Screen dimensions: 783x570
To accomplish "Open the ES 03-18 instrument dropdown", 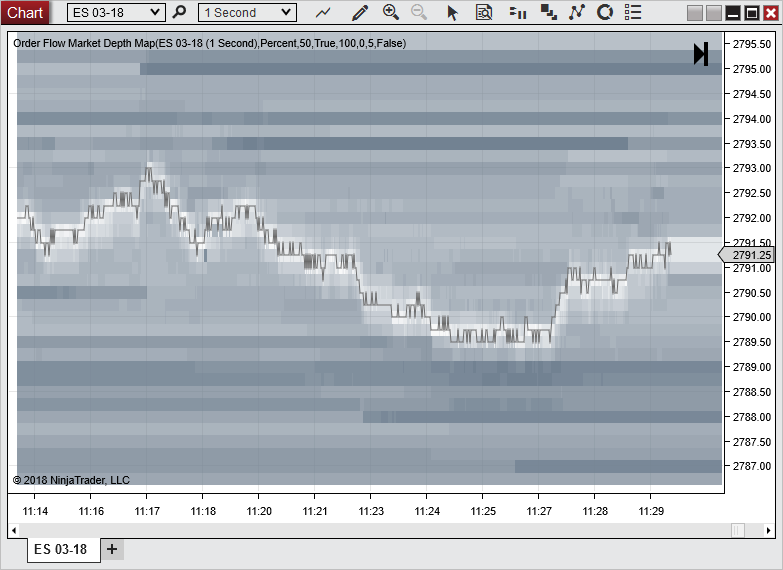I will click(115, 12).
